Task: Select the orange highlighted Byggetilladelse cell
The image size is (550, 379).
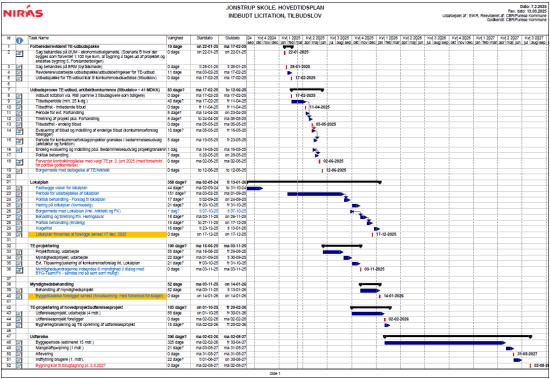Action: tap(97, 296)
